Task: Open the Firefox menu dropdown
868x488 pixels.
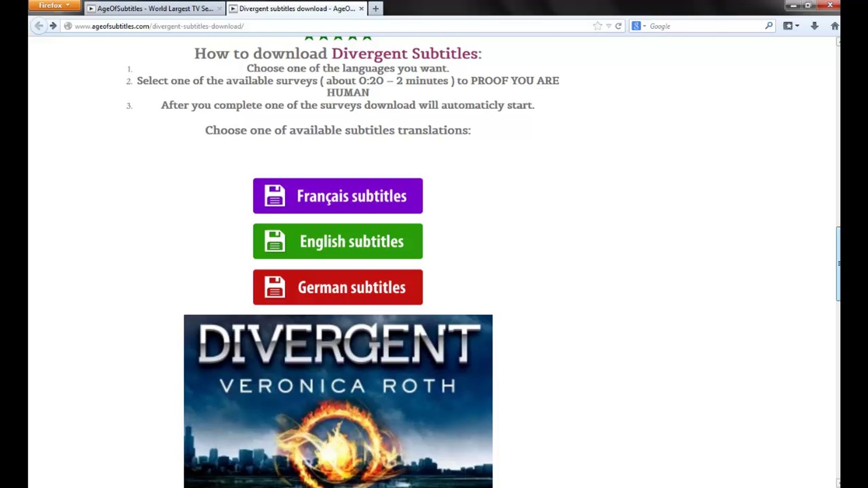Action: tap(54, 5)
